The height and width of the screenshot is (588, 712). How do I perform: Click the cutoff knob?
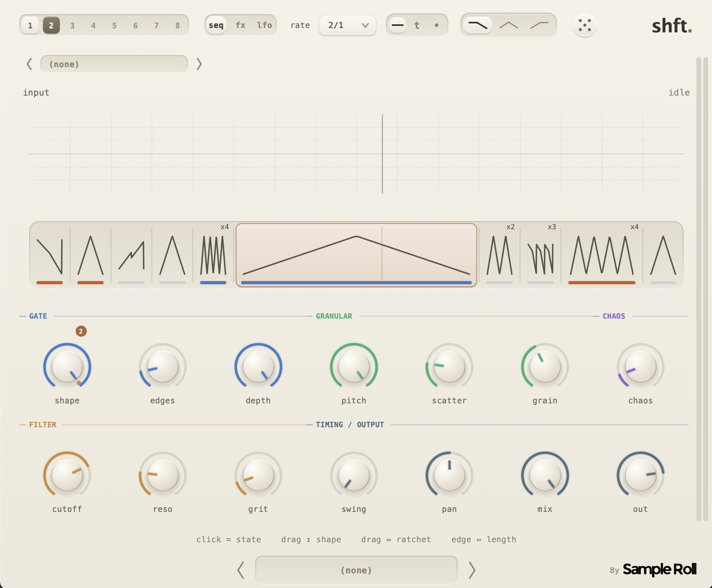(67, 475)
